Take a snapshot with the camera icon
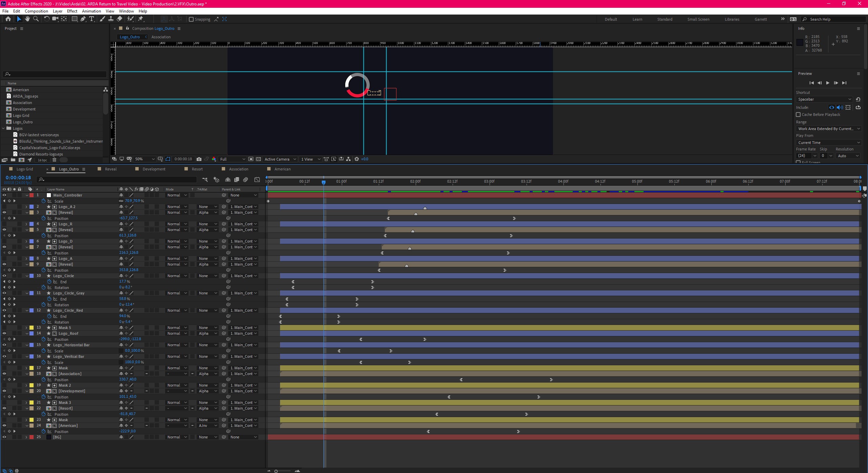 pos(199,159)
